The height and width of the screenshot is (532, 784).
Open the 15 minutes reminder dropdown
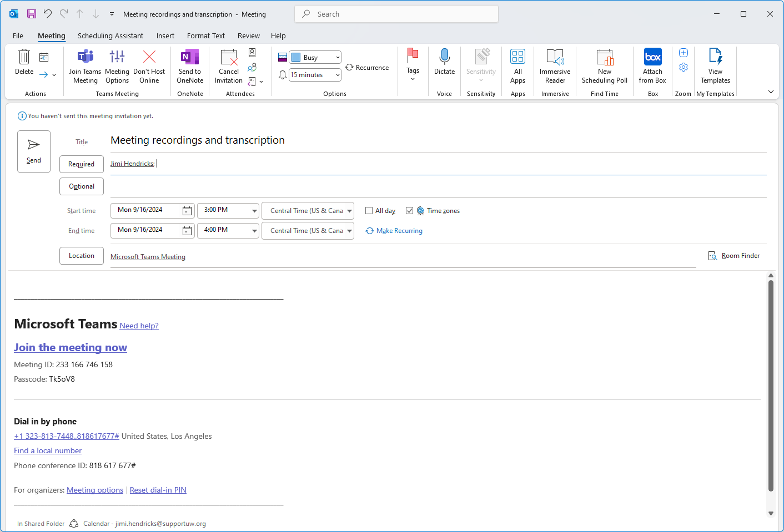pyautogui.click(x=338, y=75)
